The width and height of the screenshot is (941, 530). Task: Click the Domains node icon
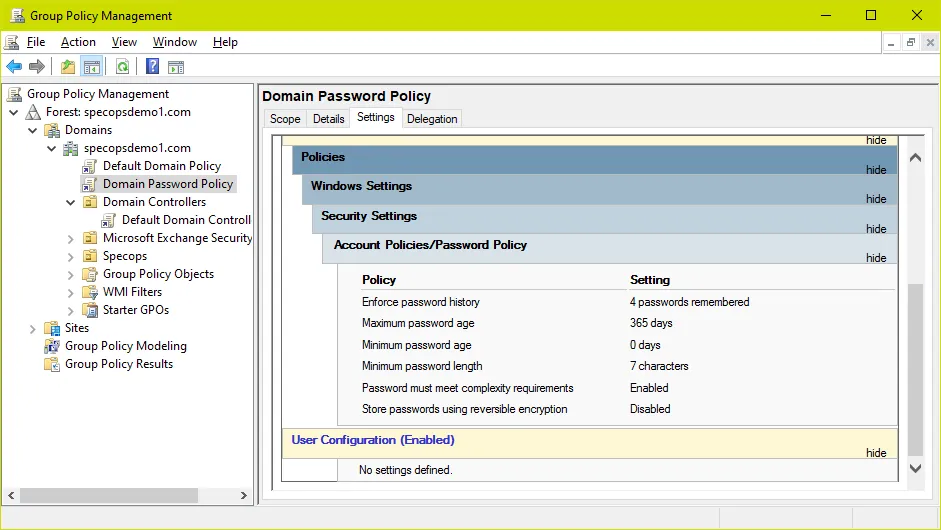[x=52, y=130]
